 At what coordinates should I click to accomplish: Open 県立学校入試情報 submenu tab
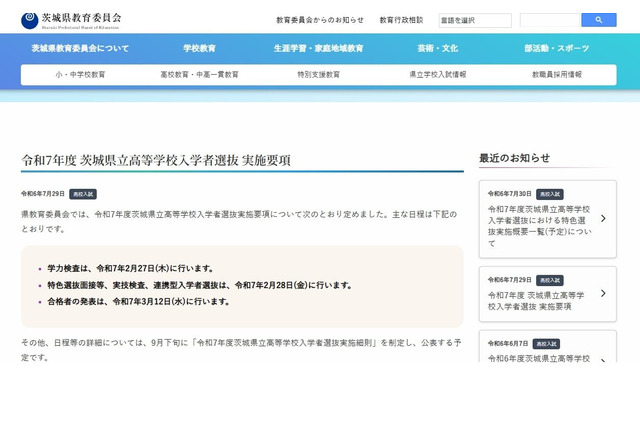[438, 75]
